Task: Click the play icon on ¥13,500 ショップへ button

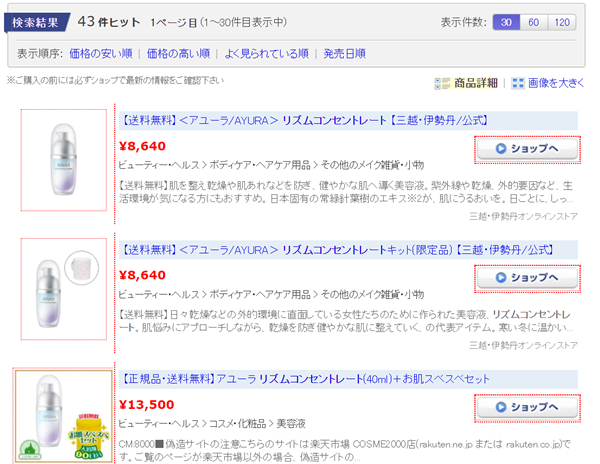Action: (x=501, y=407)
